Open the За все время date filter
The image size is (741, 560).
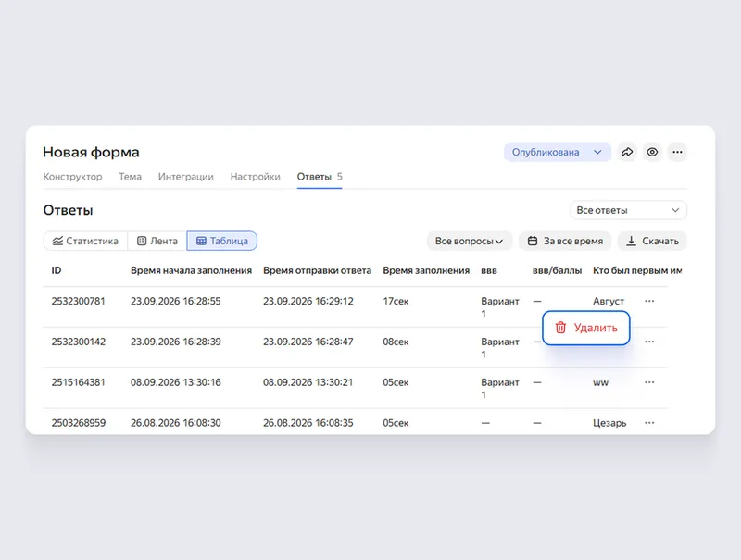[x=565, y=241]
